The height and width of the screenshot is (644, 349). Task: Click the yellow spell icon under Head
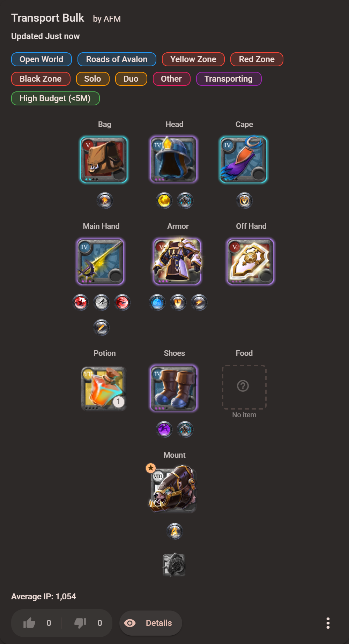(164, 201)
